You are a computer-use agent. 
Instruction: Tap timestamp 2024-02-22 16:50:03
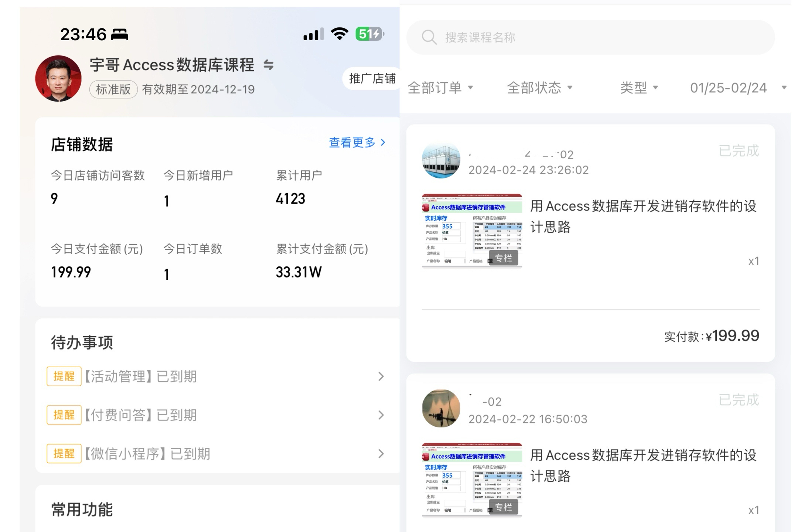(528, 419)
